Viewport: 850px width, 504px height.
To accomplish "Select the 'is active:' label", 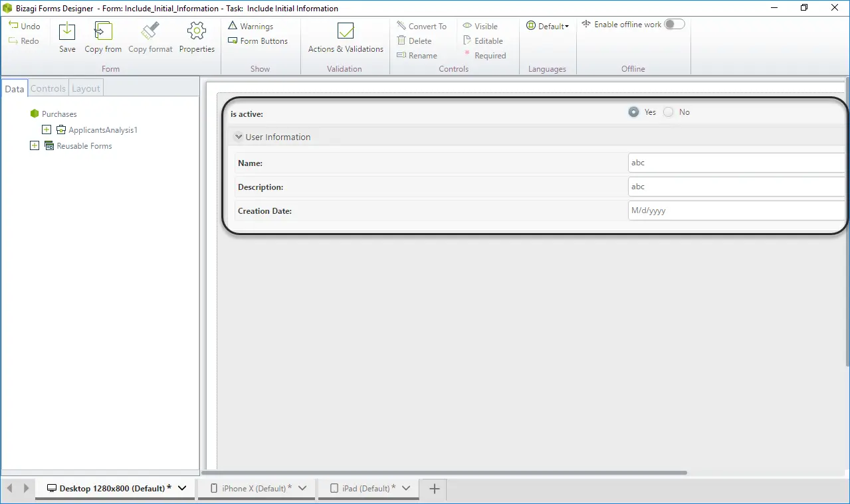I will (247, 114).
